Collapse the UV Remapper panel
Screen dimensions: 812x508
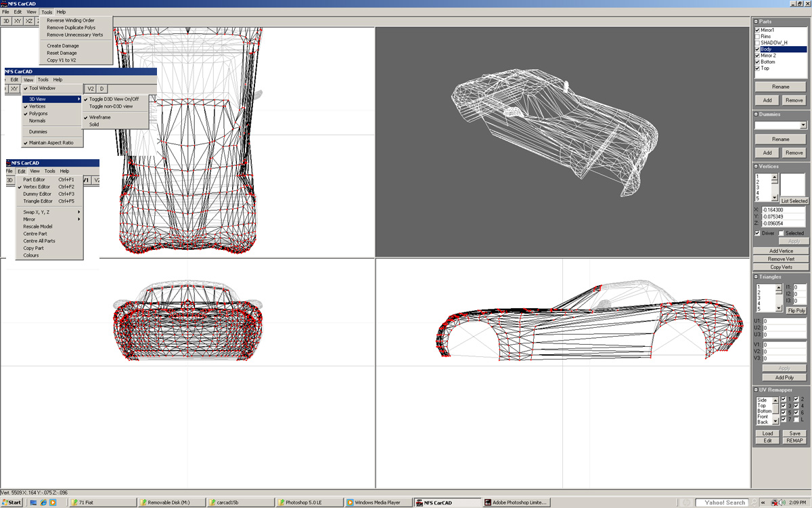point(756,390)
